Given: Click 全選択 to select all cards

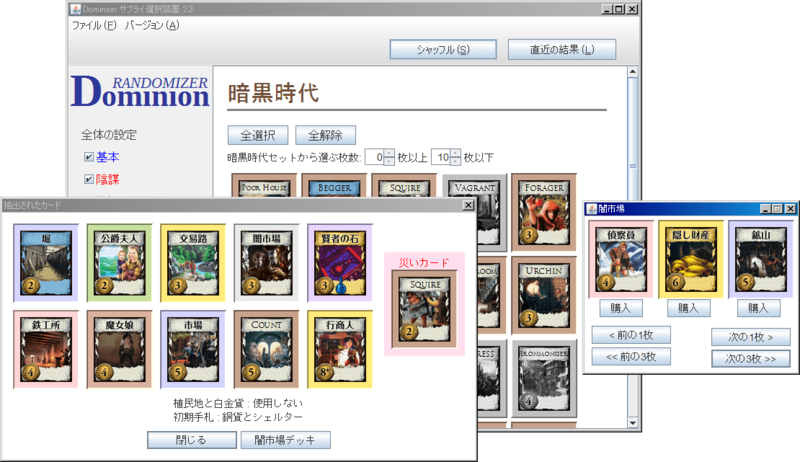Looking at the screenshot, I should [258, 135].
